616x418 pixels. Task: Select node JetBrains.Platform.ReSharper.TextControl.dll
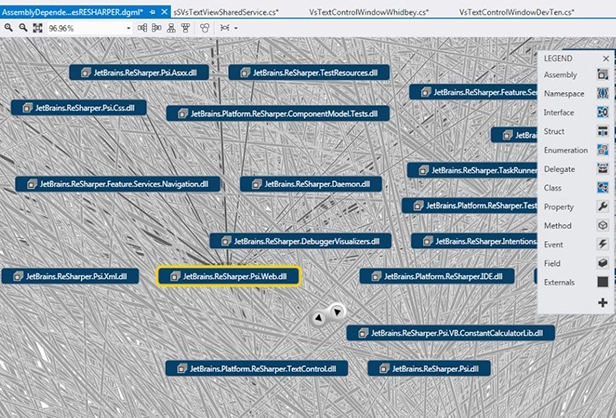tap(257, 368)
